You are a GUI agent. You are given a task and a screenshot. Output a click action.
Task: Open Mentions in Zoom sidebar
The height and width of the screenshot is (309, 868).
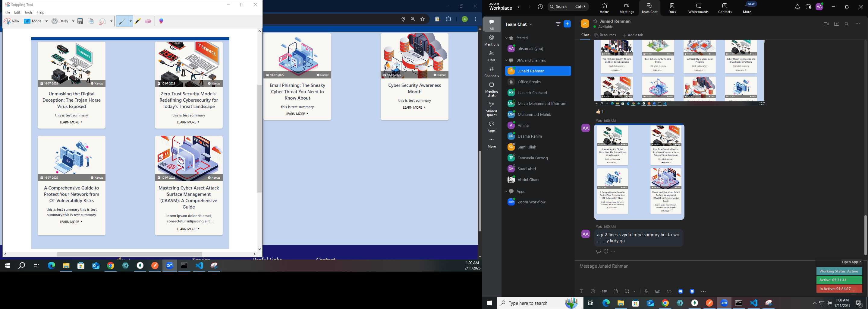pos(492,40)
